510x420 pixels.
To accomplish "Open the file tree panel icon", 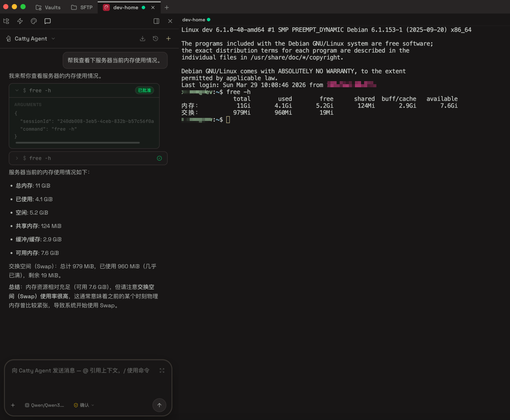I will coord(6,21).
